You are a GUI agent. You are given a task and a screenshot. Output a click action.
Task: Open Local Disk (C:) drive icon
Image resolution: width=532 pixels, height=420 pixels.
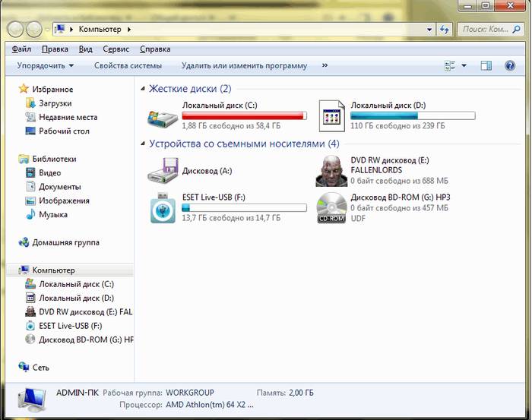[162, 115]
